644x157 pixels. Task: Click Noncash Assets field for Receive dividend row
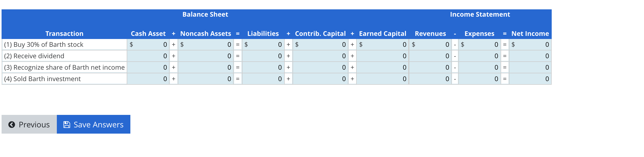pyautogui.click(x=206, y=56)
